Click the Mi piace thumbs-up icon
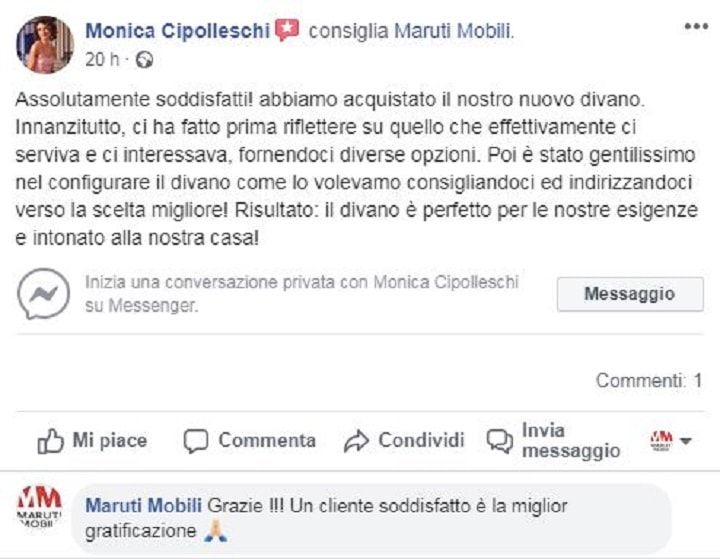 (50, 441)
